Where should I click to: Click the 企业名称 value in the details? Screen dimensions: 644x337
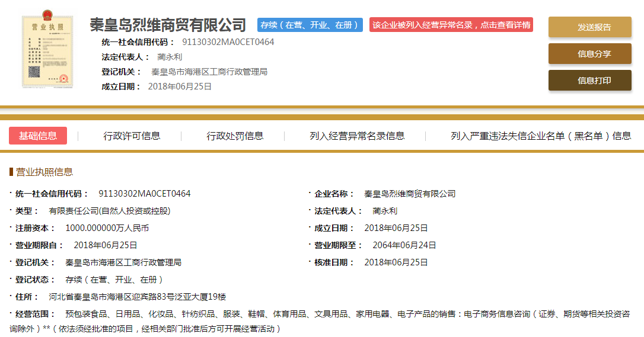coord(410,194)
